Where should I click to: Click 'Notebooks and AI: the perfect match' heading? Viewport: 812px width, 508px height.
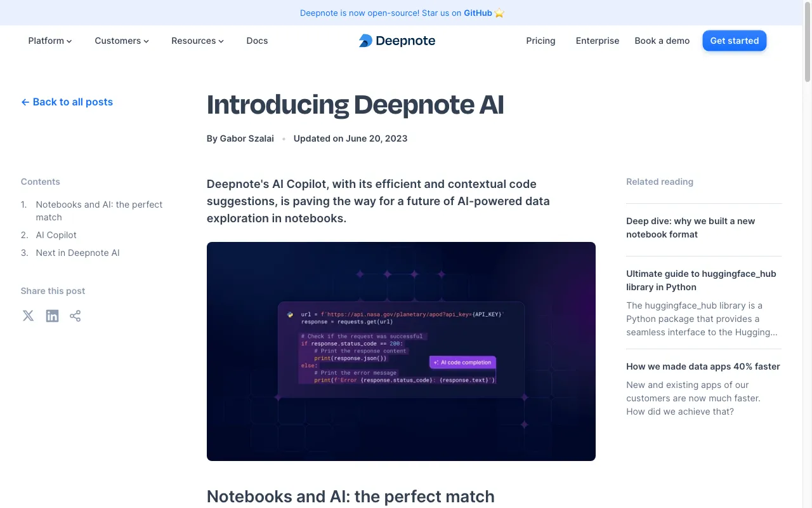350,496
